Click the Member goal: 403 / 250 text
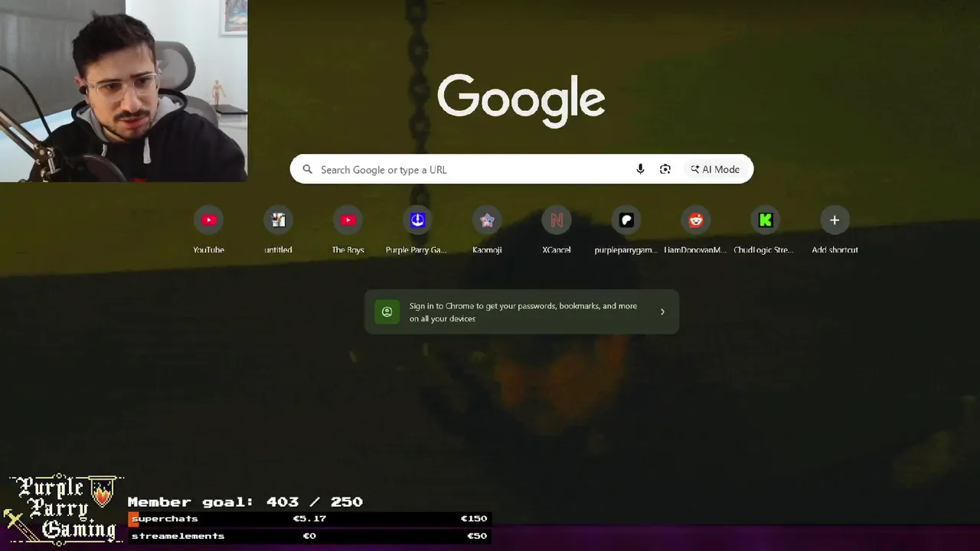980x551 pixels. 245,502
